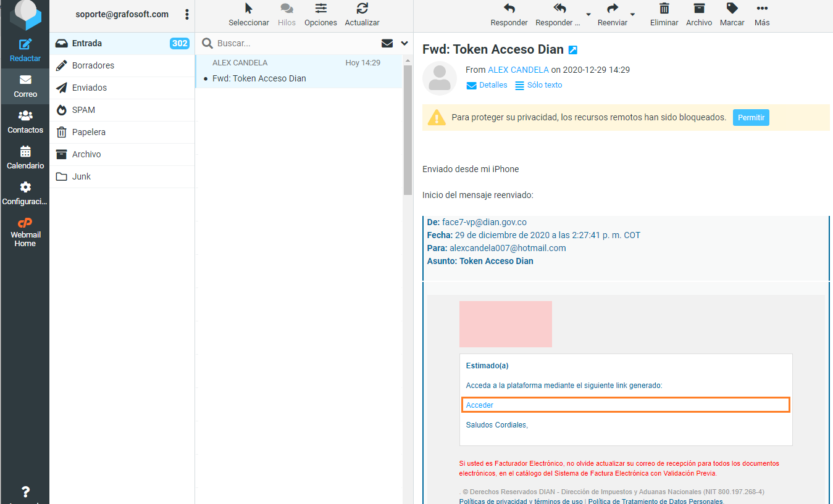Archive the message using Archivo toolbar icon
The height and width of the screenshot is (504, 833).
coord(698,9)
